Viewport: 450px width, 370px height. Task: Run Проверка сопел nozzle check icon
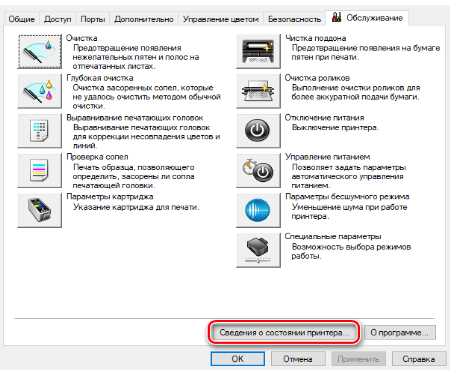tap(40, 170)
